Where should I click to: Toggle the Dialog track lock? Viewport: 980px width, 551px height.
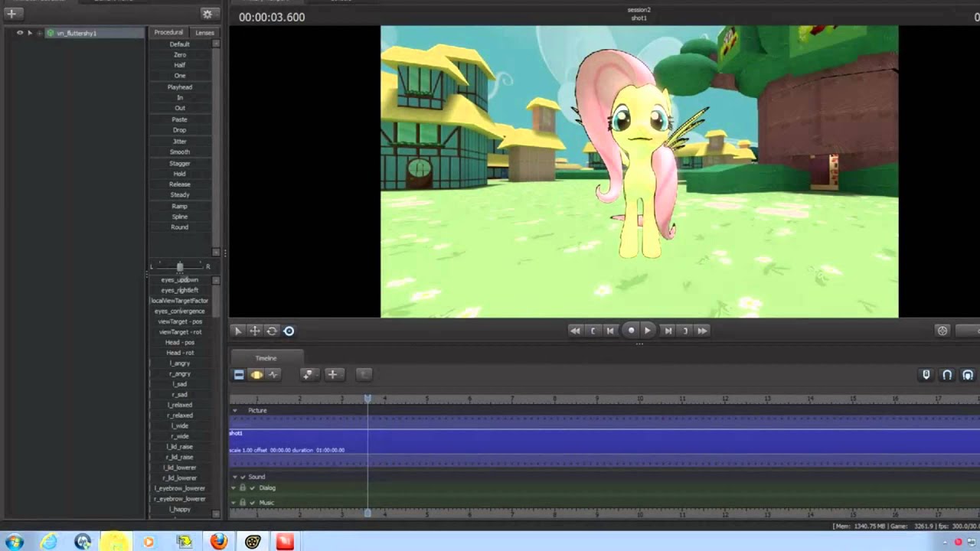click(x=243, y=487)
